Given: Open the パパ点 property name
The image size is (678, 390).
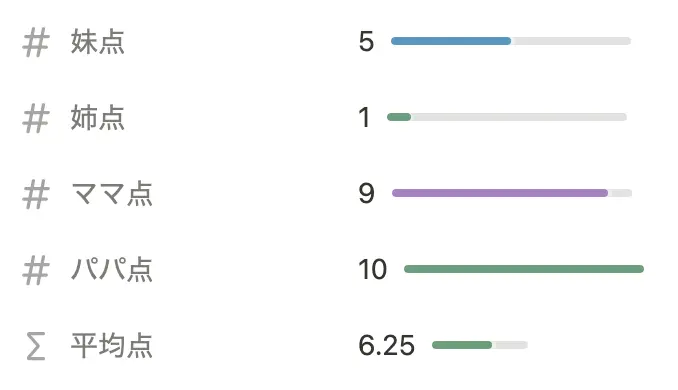Looking at the screenshot, I should 112,270.
